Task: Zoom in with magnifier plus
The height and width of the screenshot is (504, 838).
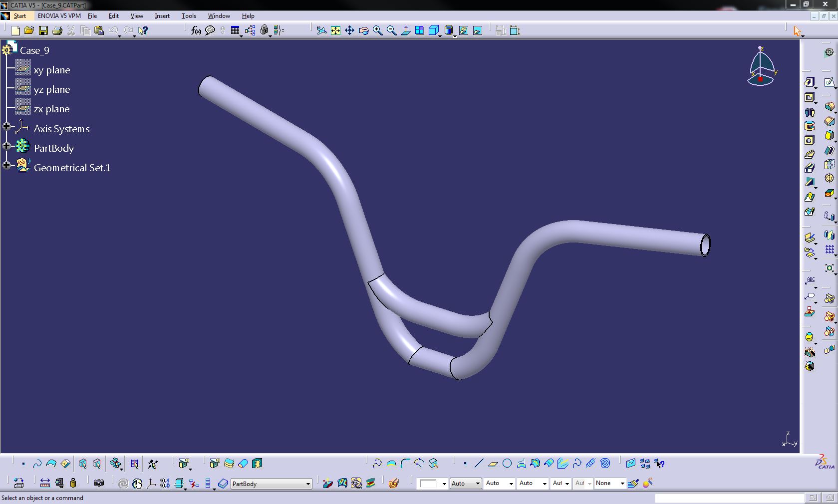Action: click(x=378, y=30)
